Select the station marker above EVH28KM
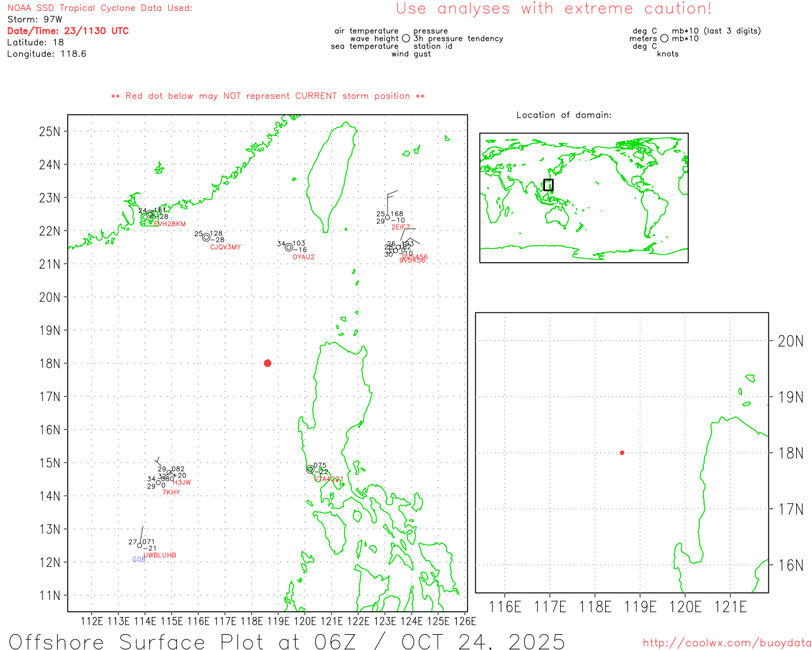The image size is (812, 650). 150,215
